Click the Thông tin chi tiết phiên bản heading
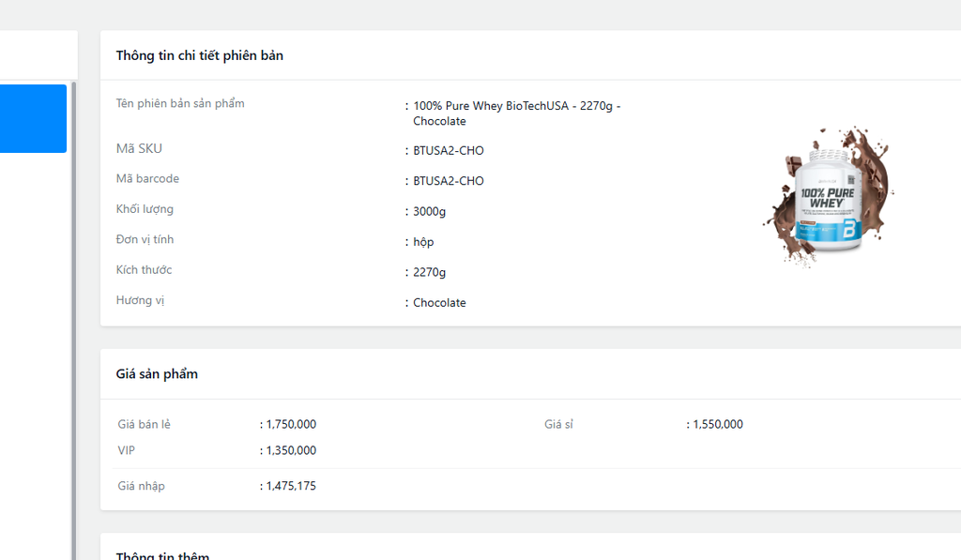This screenshot has height=560, width=961. 200,55
